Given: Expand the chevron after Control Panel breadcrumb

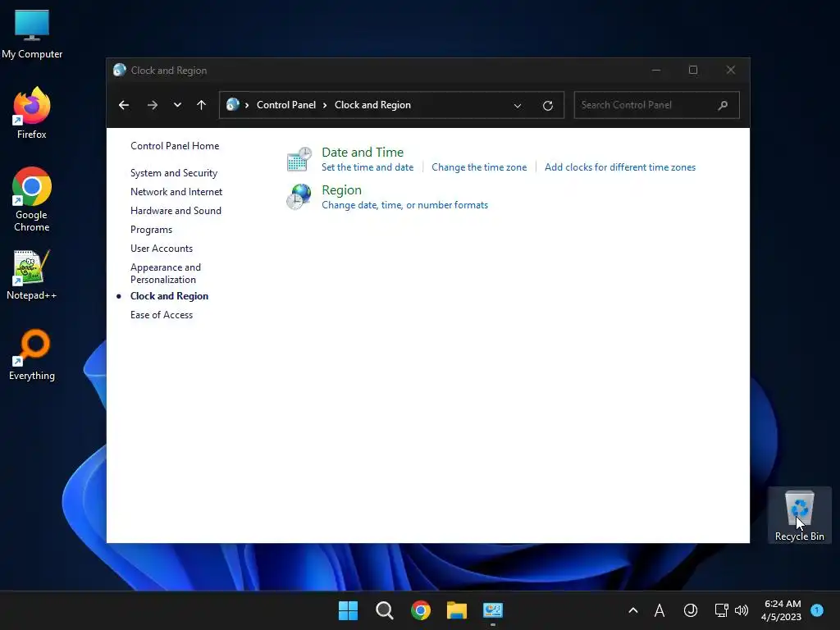Looking at the screenshot, I should (x=325, y=106).
